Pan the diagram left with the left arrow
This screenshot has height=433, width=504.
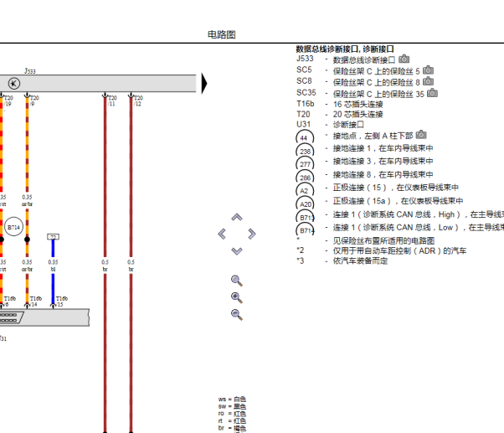coord(222,234)
